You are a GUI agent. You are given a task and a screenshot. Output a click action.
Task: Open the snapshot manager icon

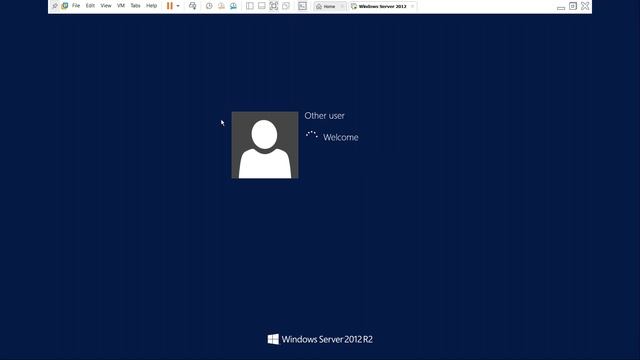pos(233,6)
